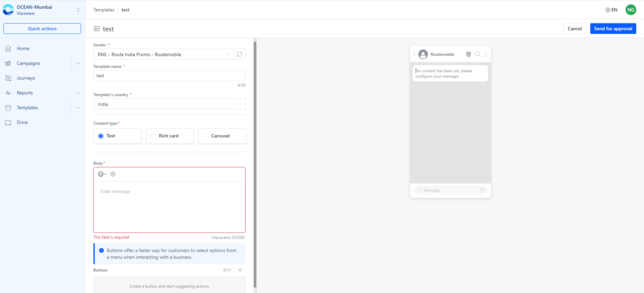The image size is (644, 293).
Task: Open the preview three-dot menu
Action: pyautogui.click(x=486, y=54)
